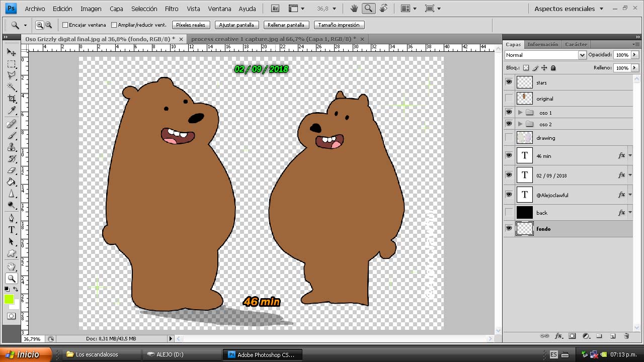Click the delete layer trash icon
644x362 pixels.
click(626, 336)
